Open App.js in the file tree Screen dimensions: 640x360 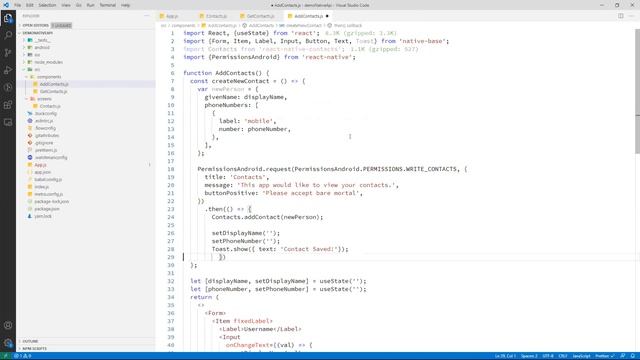point(40,165)
